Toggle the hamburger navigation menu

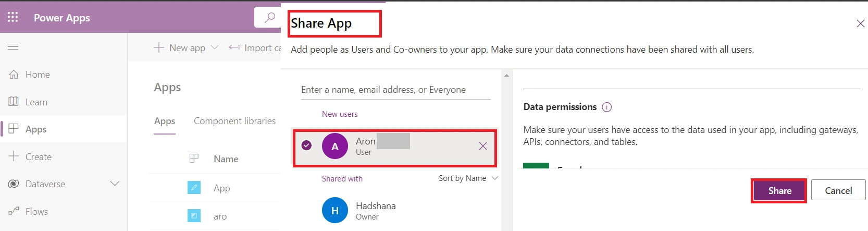click(x=13, y=46)
